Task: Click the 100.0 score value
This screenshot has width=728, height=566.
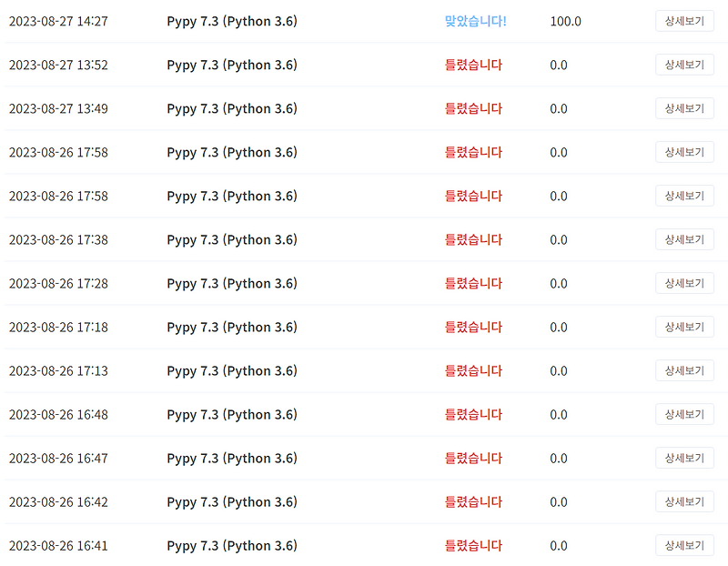Action: [x=565, y=21]
